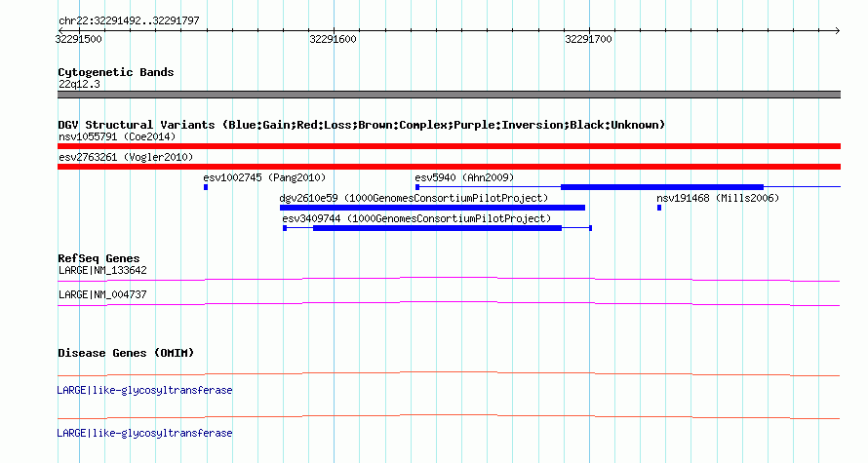868x463 pixels.
Task: Click the RefSeq Genes track title
Action: [99, 258]
